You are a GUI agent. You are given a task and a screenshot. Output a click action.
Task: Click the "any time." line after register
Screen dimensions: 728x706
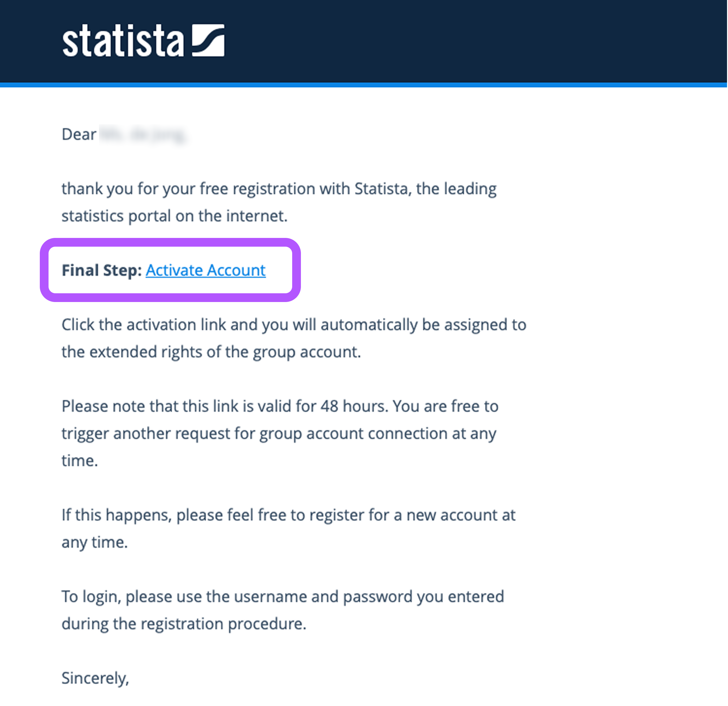click(94, 543)
